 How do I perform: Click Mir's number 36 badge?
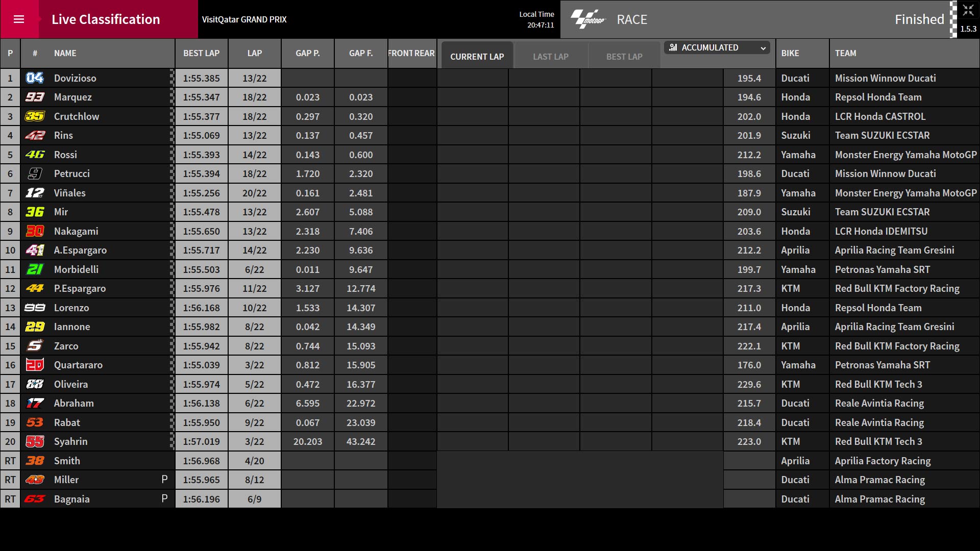coord(35,212)
